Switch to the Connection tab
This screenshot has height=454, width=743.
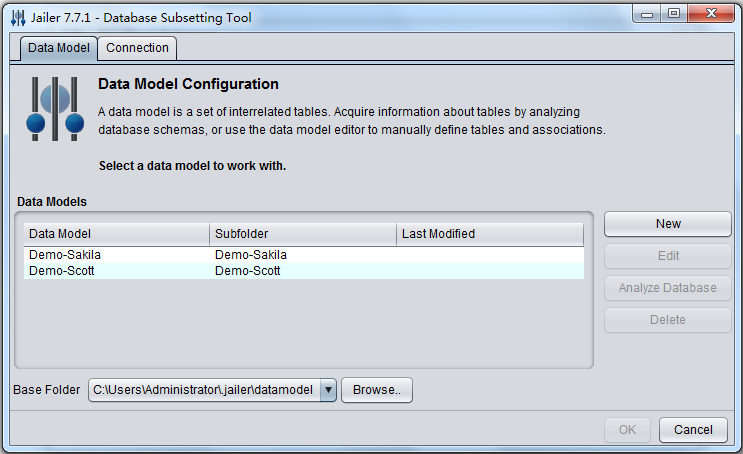coord(137,48)
